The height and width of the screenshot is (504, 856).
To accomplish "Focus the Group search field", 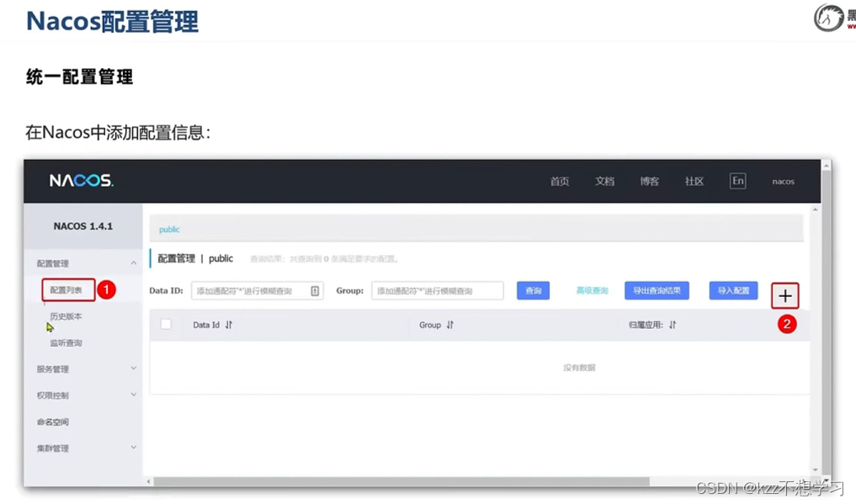I will pyautogui.click(x=438, y=291).
